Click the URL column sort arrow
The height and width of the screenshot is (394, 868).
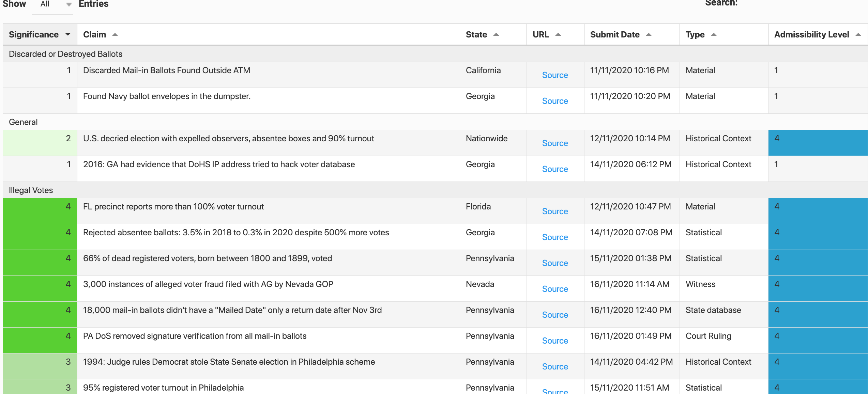[558, 35]
